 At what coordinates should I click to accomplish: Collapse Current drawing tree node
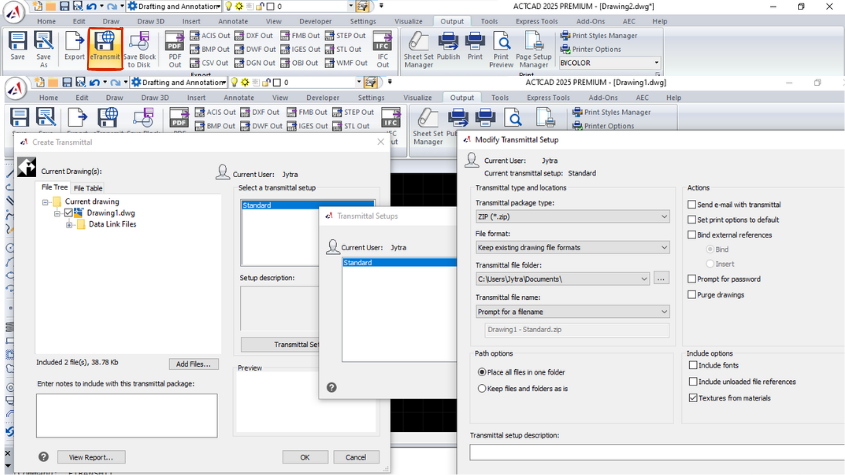[46, 202]
